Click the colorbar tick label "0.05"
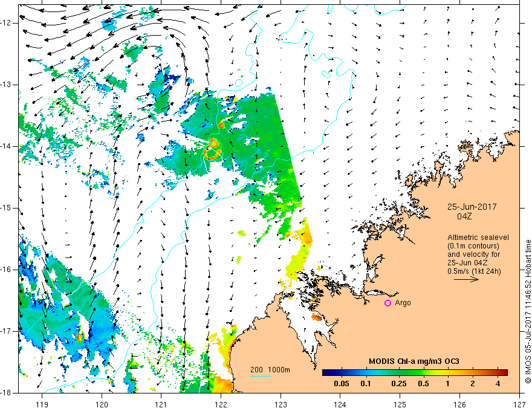Screen dimensions: 532x411 (342, 384)
